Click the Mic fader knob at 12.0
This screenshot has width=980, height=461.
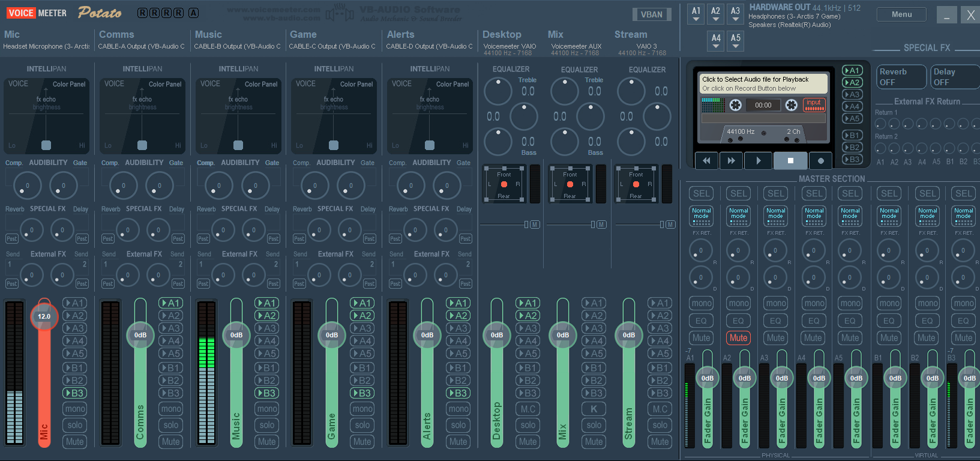tap(44, 316)
